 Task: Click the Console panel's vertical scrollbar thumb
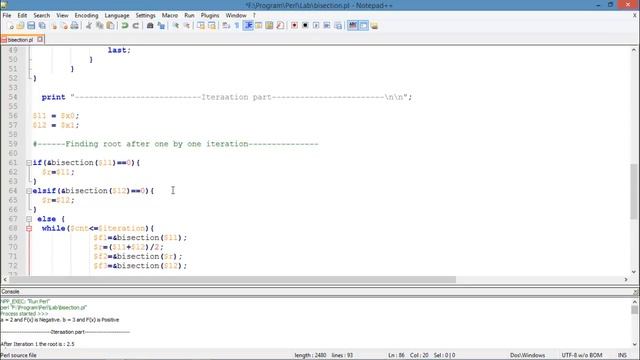(634, 310)
